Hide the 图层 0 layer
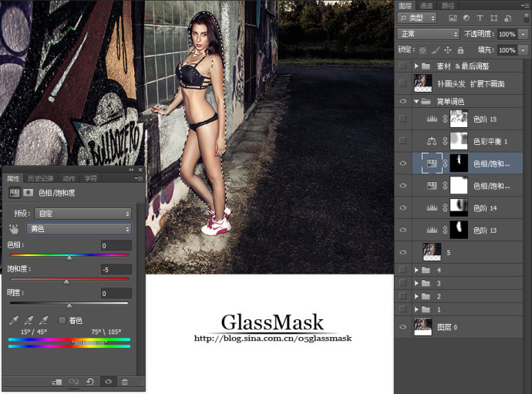532x394 pixels. (x=402, y=327)
